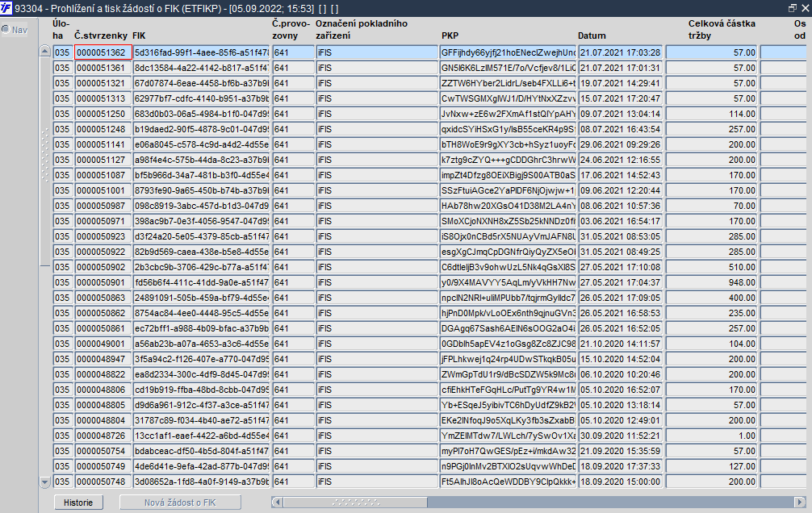Select the Nav radio button
Screen dimensions: 812x513
point(6,30)
